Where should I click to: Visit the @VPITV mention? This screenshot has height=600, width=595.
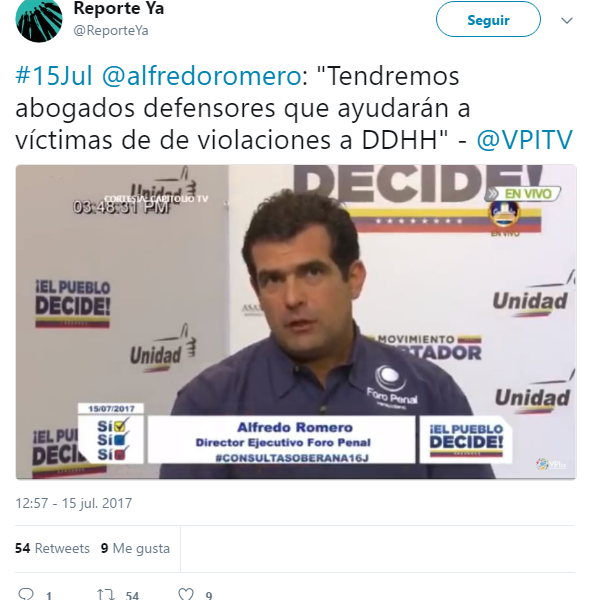point(525,140)
